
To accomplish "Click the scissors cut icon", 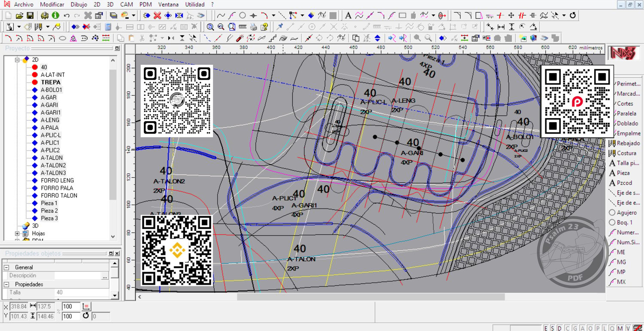I will pos(141,38).
